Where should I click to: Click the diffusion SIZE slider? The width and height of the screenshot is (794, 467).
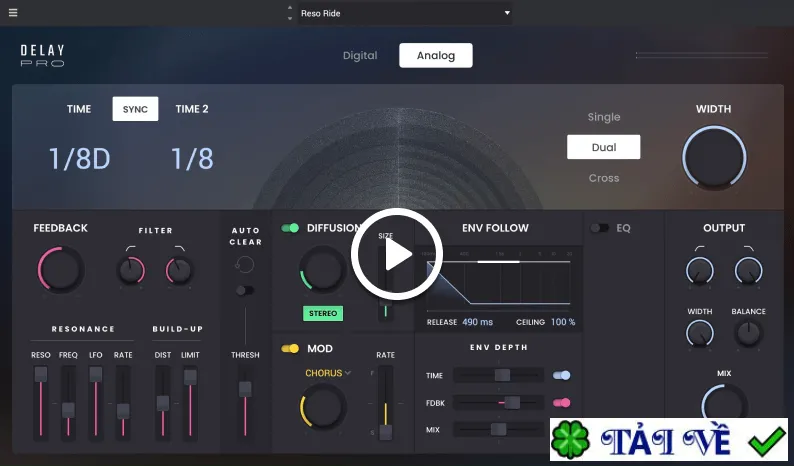pos(385,284)
